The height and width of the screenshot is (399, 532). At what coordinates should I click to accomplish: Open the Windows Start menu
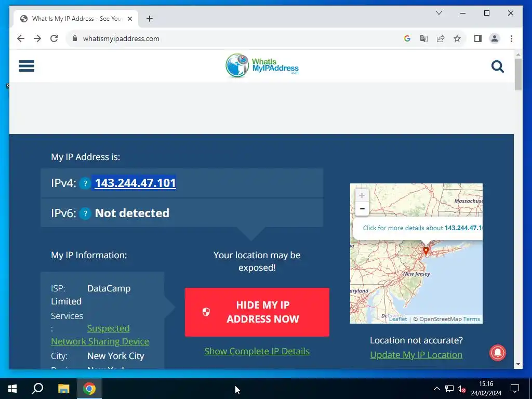pyautogui.click(x=12, y=389)
